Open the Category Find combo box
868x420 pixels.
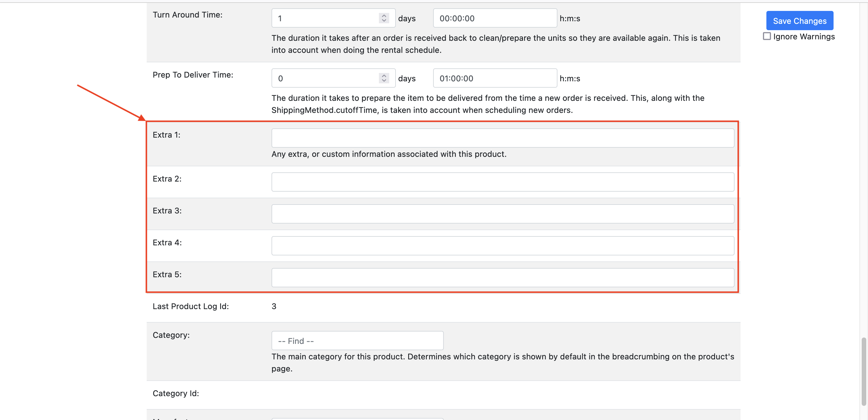[x=357, y=341]
